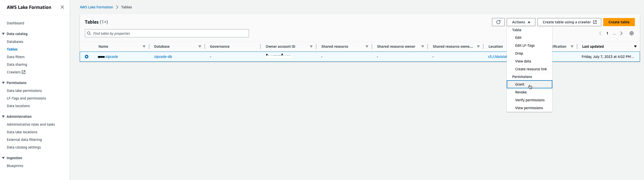The width and height of the screenshot is (644, 180).
Task: Go to Dashboard in sidebar
Action: [x=15, y=23]
